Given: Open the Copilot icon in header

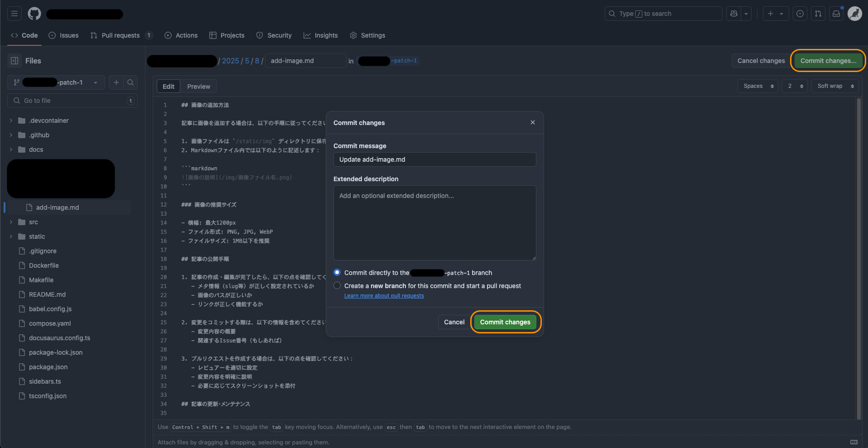Looking at the screenshot, I should [734, 14].
